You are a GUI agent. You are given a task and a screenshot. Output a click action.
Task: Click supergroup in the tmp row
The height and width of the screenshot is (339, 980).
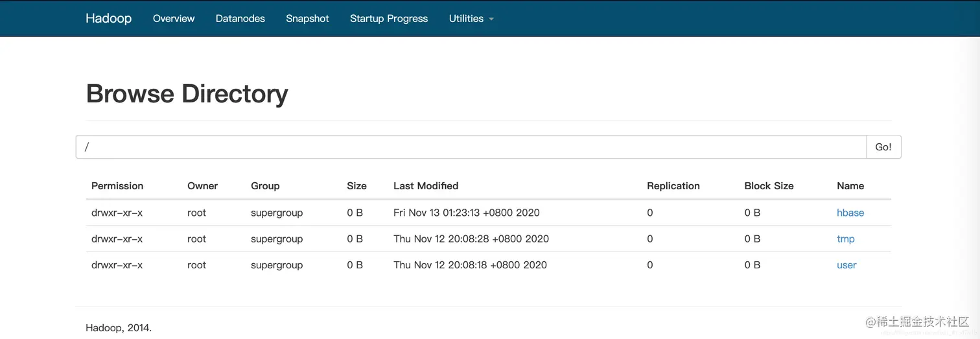(x=277, y=239)
